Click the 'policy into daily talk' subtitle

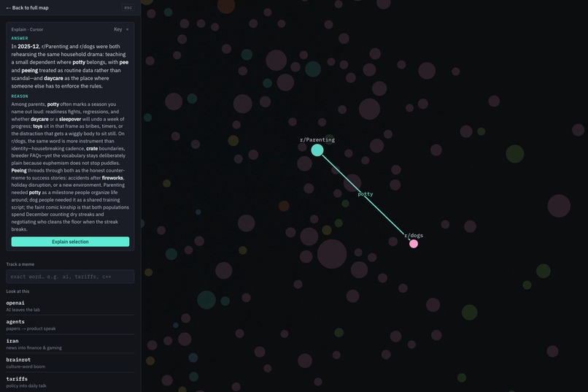26,385
